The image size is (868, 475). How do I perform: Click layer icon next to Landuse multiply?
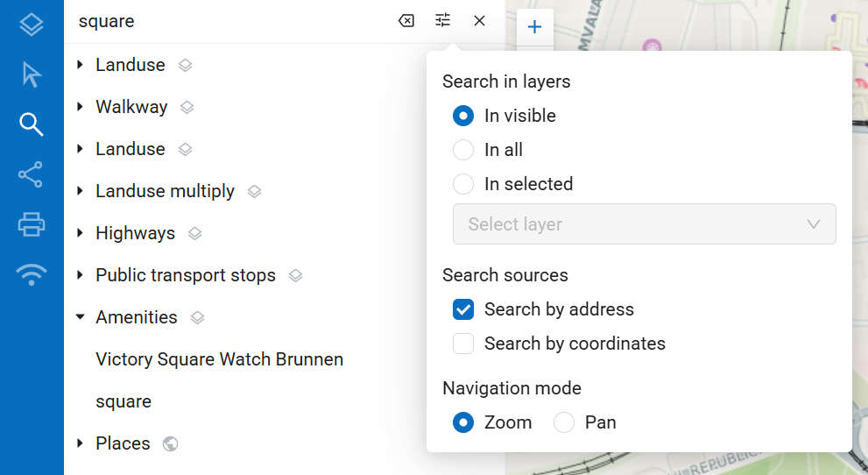[254, 192]
